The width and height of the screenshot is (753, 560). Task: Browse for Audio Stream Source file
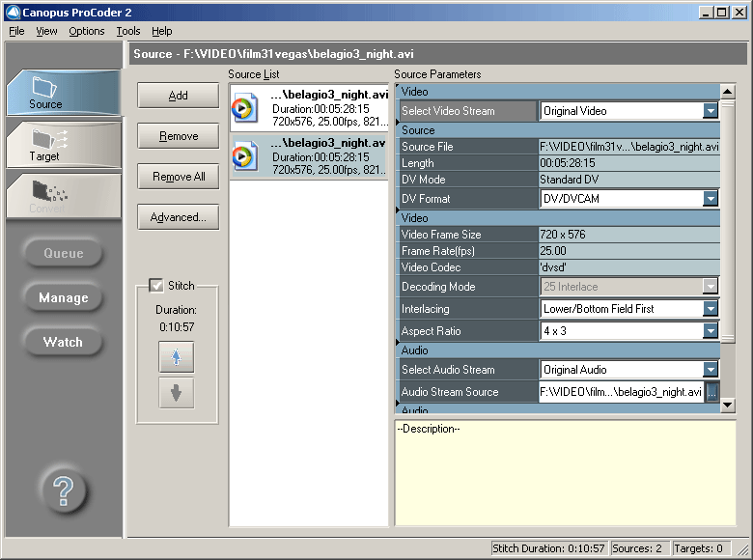tap(711, 392)
